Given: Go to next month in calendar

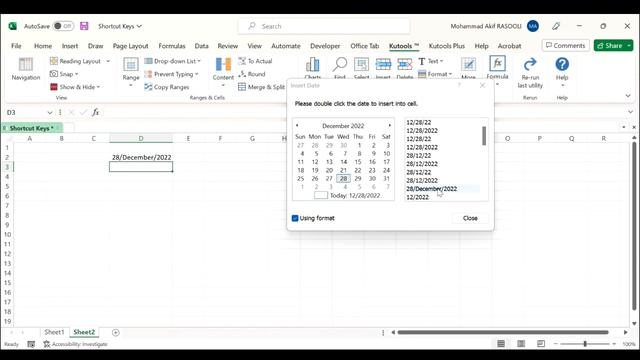Looking at the screenshot, I should point(389,126).
